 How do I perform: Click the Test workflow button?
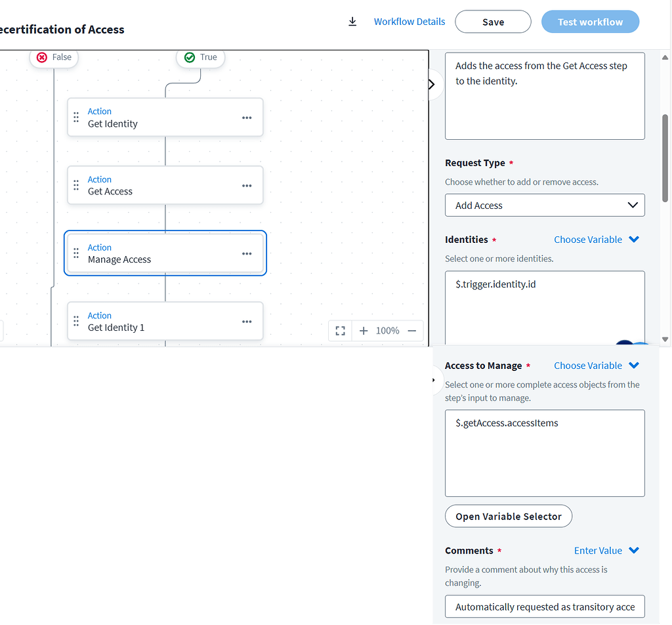589,21
